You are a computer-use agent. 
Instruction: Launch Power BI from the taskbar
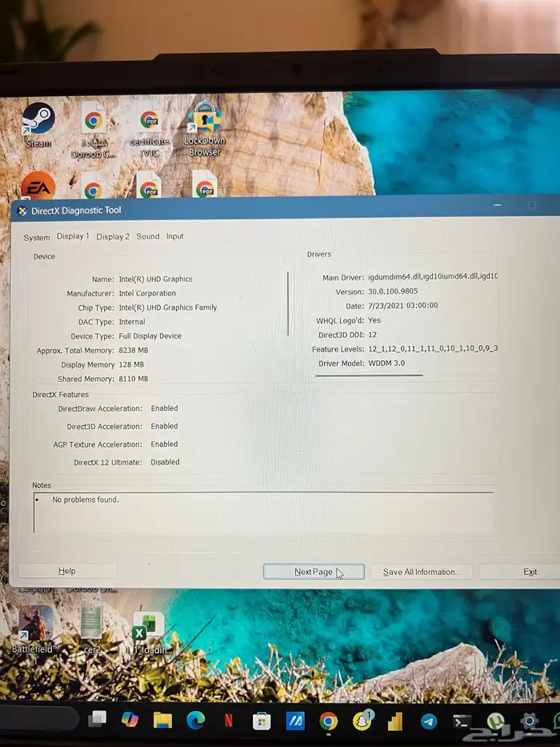[x=395, y=721]
